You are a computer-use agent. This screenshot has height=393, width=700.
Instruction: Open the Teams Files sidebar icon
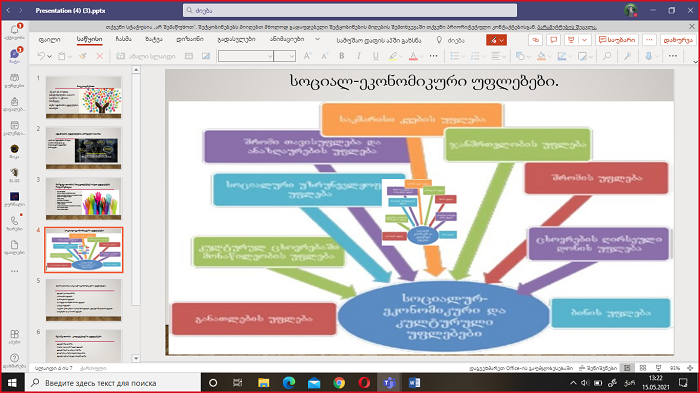click(x=14, y=247)
